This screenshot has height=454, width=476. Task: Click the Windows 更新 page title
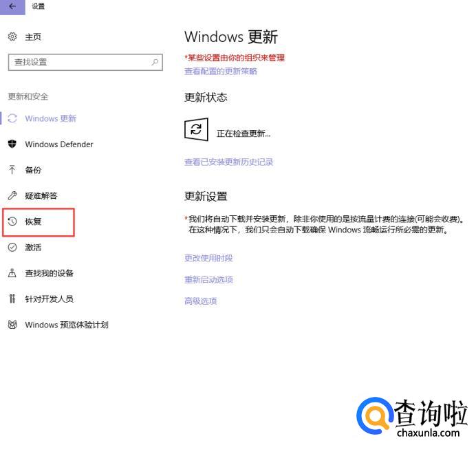(231, 36)
